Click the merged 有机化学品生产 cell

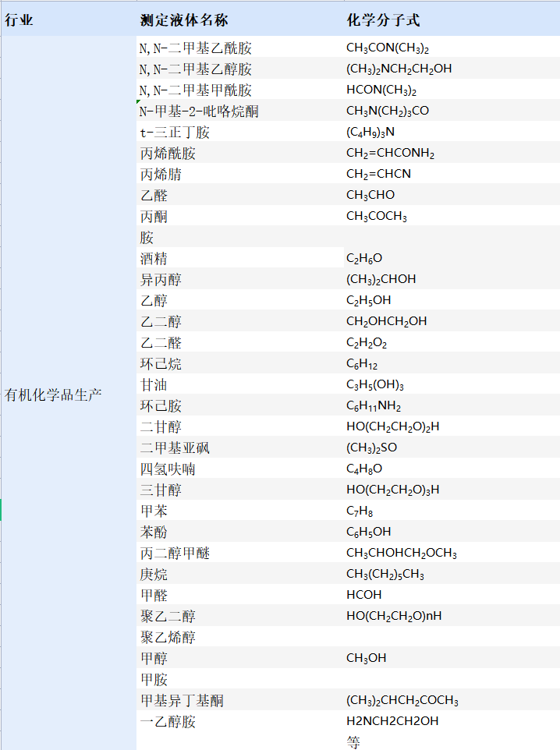(67, 394)
